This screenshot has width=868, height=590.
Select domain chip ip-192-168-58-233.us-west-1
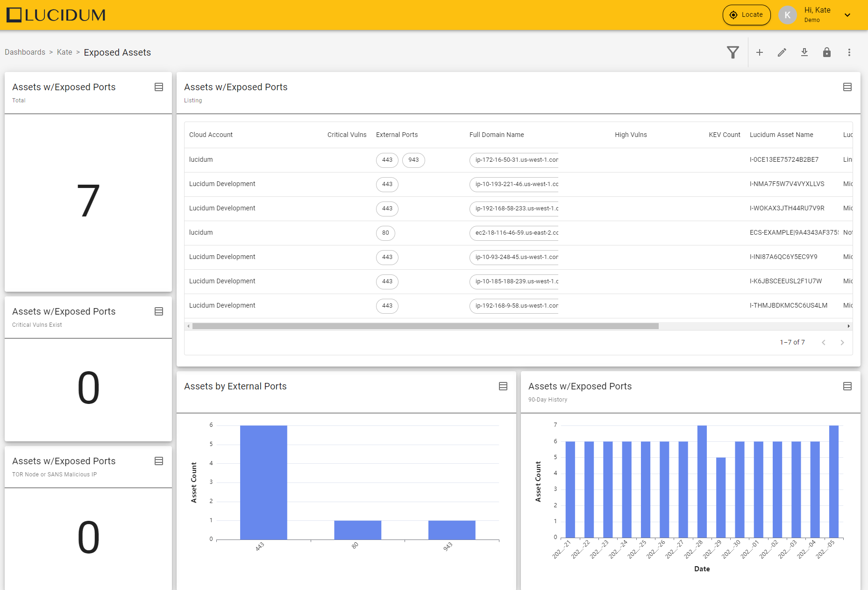[x=514, y=209]
